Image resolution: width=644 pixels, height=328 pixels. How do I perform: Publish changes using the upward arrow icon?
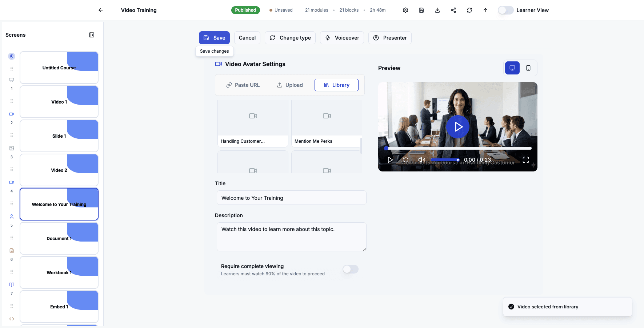[485, 10]
